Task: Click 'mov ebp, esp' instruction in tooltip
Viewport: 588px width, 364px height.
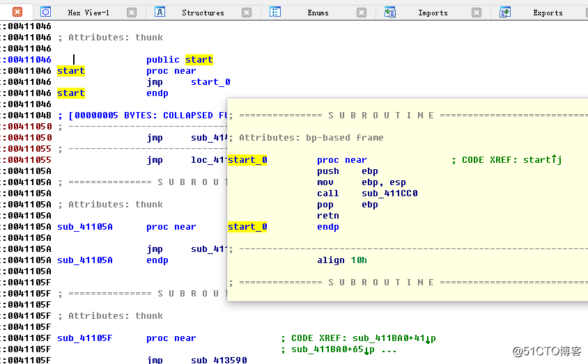Action: [x=362, y=182]
